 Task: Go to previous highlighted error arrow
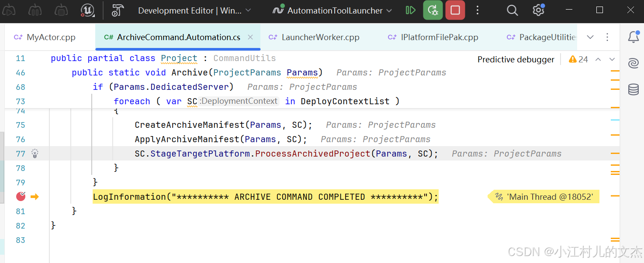599,60
